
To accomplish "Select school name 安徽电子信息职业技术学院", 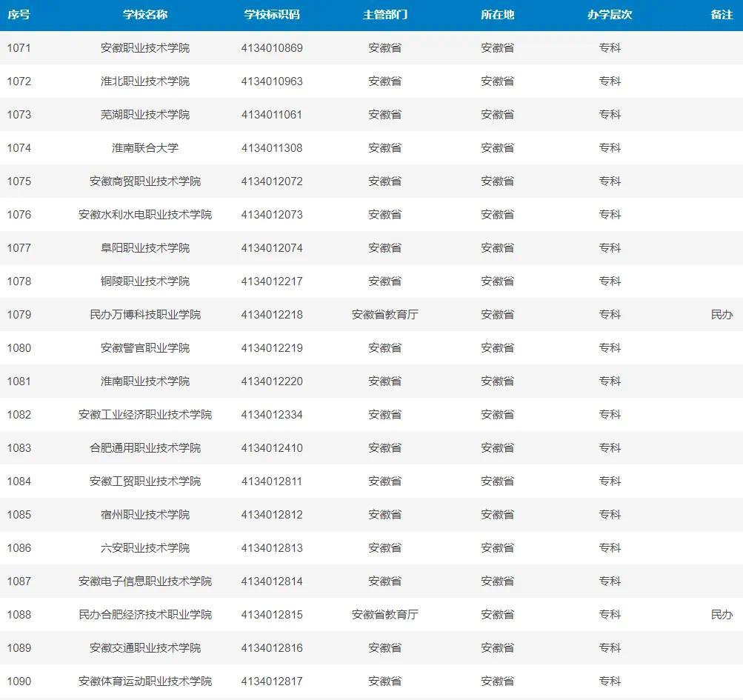I will point(145,581).
